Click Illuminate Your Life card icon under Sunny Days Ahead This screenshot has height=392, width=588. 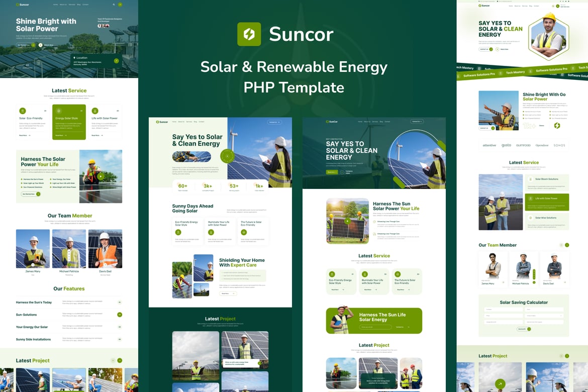click(x=211, y=233)
